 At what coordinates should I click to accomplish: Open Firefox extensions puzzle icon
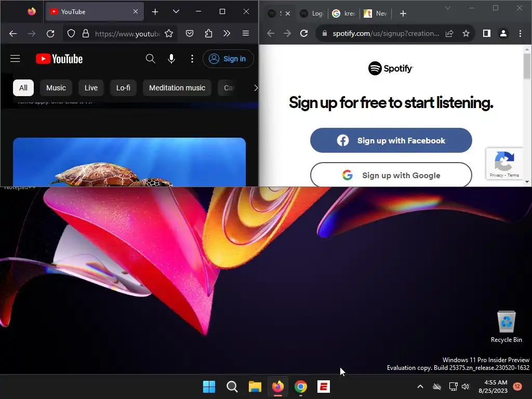pyautogui.click(x=209, y=33)
